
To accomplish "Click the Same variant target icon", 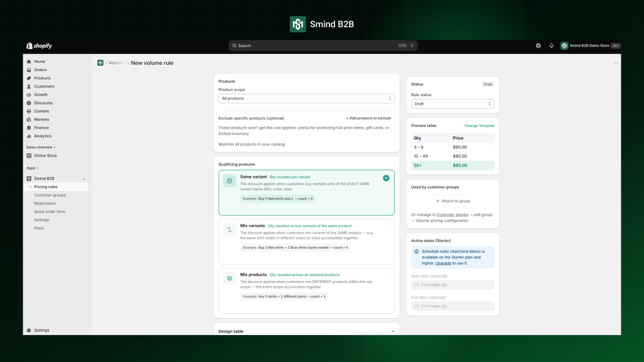I will click(229, 180).
